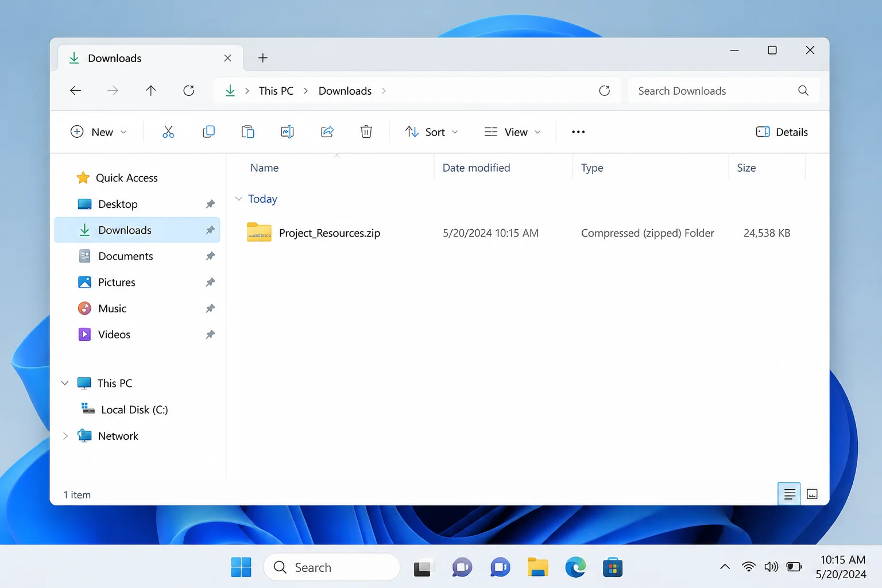
Task: Click the Share icon in toolbar
Action: pyautogui.click(x=327, y=132)
